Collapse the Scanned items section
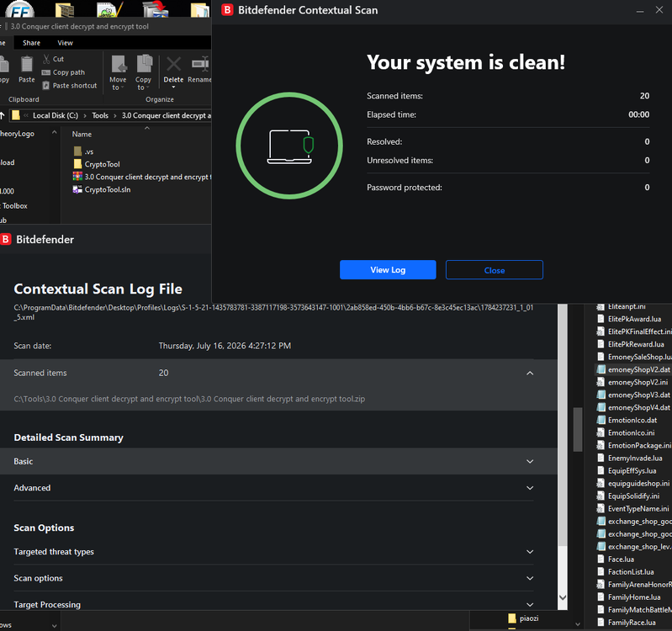 530,374
